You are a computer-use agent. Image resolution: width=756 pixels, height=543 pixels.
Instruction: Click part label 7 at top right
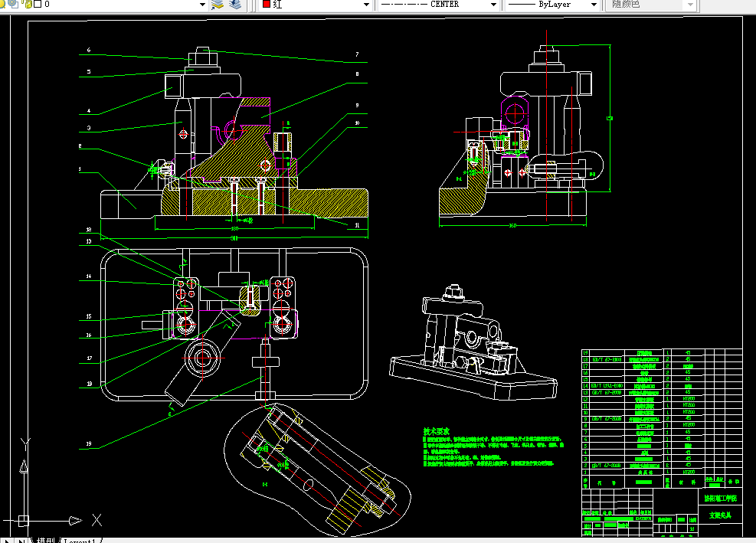[357, 54]
